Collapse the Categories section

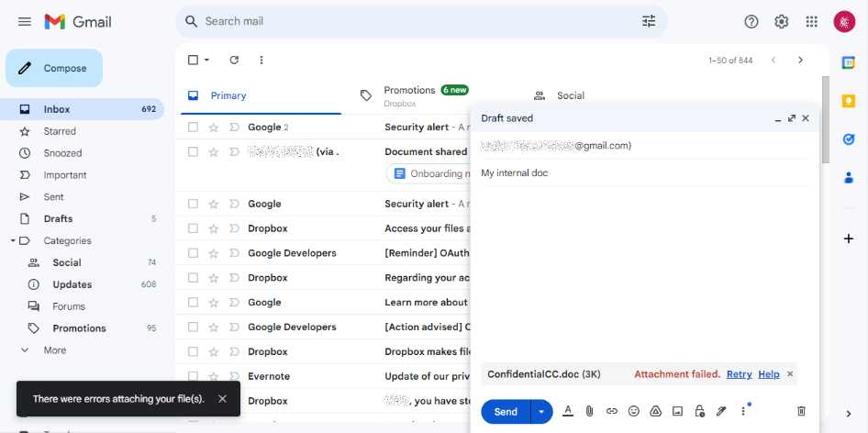pos(12,241)
